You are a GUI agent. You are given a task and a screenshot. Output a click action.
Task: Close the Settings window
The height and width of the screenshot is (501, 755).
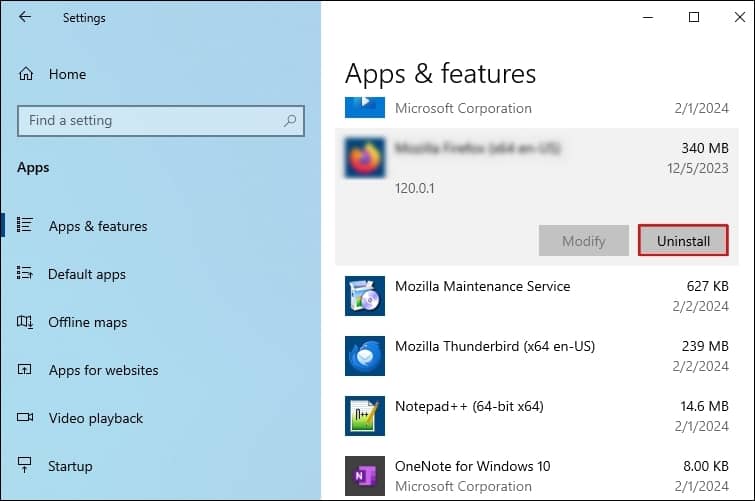coord(740,17)
